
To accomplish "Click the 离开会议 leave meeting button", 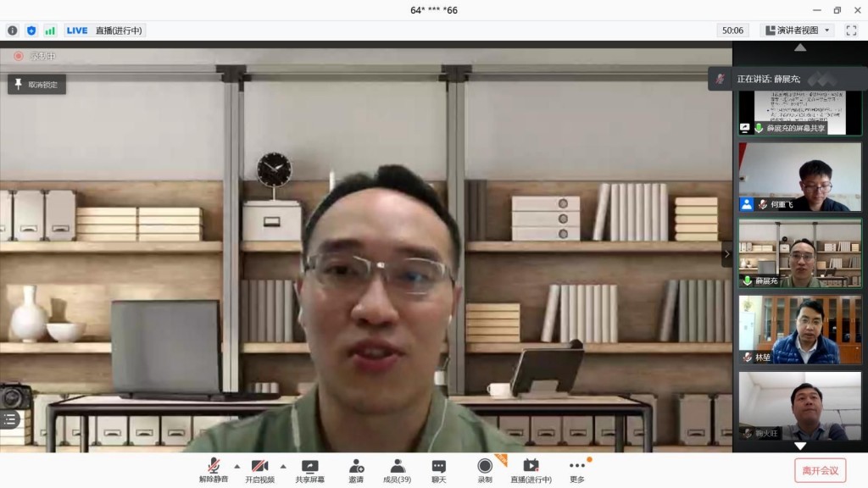I will pos(820,470).
